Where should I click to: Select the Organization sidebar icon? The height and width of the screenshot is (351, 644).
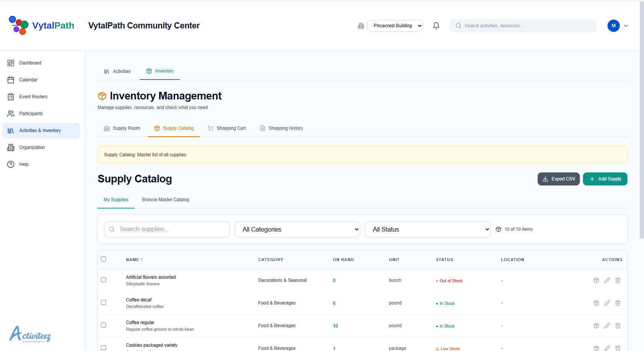pyautogui.click(x=11, y=147)
